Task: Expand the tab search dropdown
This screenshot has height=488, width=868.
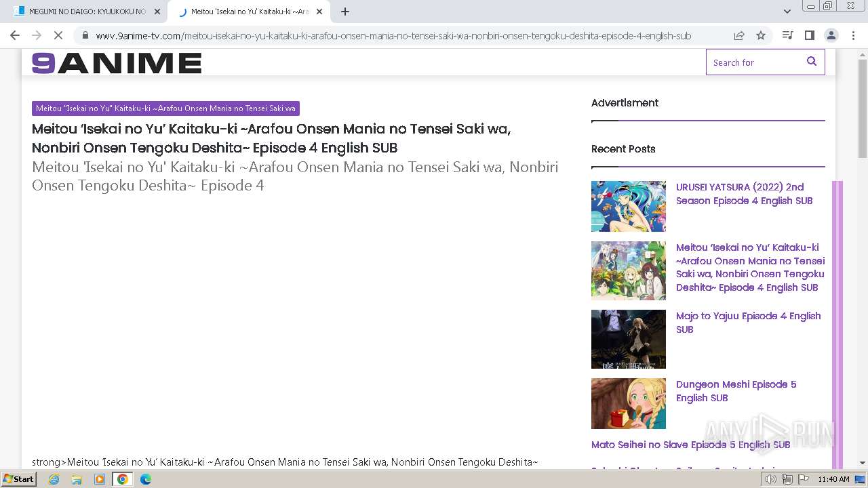Action: click(787, 12)
